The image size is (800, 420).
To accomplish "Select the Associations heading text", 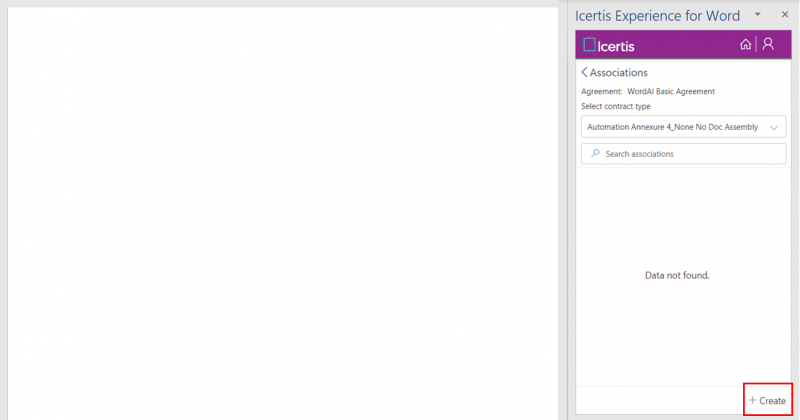I will coord(619,72).
